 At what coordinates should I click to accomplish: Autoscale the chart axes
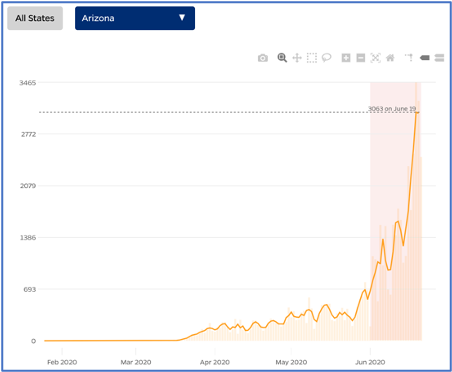tap(375, 58)
